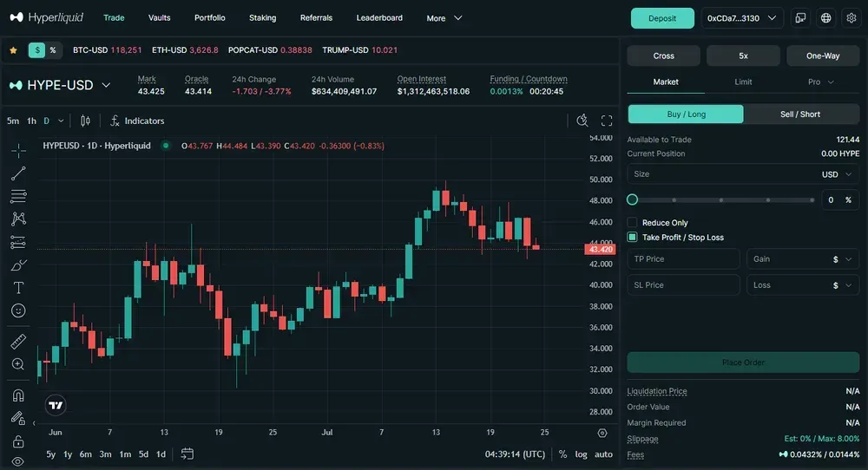Hide all drawings with the eye icon
This screenshot has width=868, height=470.
(x=18, y=461)
